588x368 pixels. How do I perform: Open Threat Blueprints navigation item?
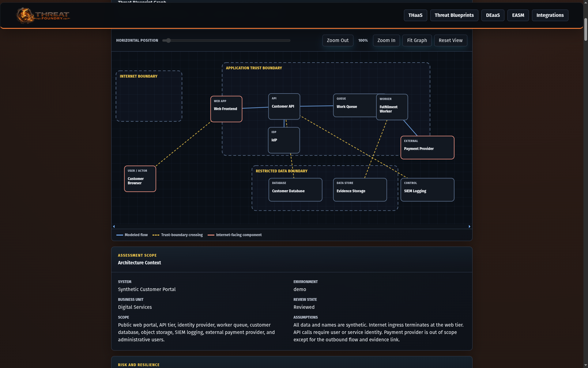pyautogui.click(x=454, y=15)
